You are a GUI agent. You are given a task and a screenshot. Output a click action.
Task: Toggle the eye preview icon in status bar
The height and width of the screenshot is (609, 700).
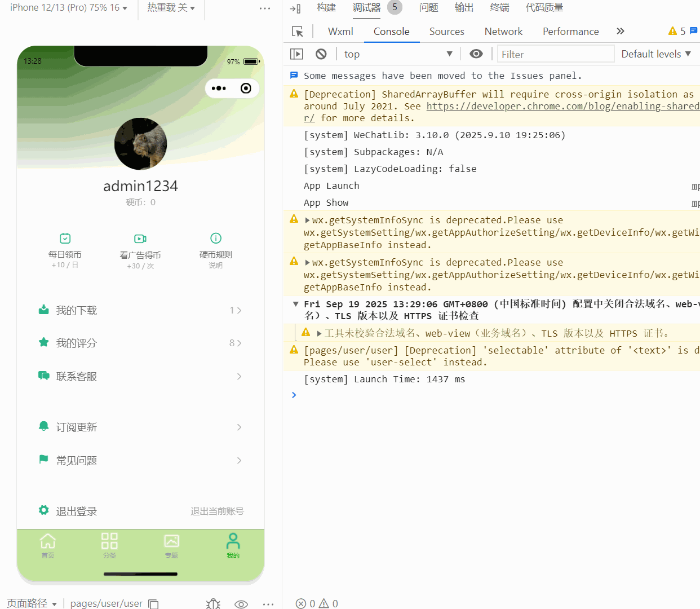(x=241, y=604)
